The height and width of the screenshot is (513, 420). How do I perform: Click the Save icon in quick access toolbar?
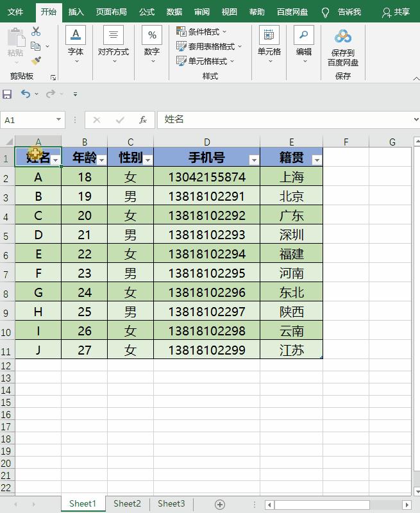click(x=7, y=94)
